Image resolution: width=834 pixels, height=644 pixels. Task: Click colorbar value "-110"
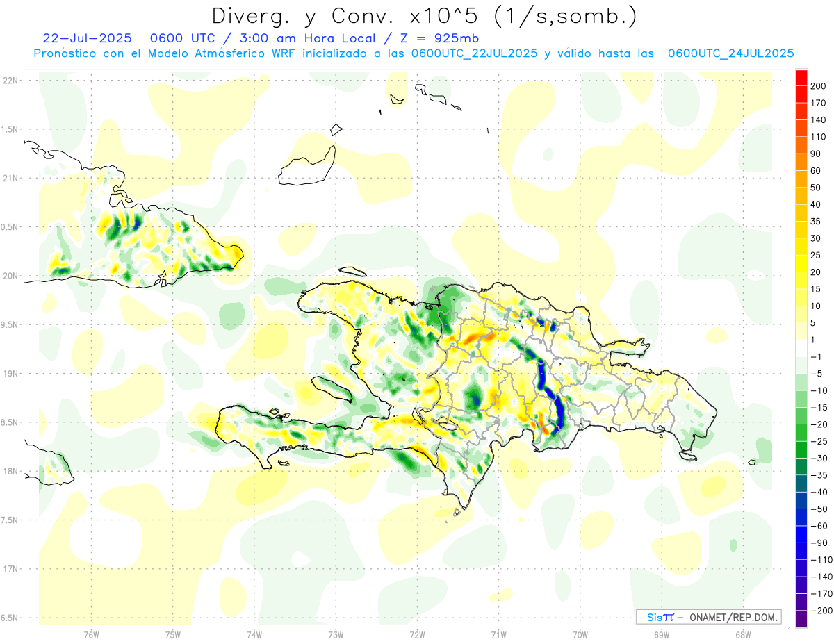820,560
